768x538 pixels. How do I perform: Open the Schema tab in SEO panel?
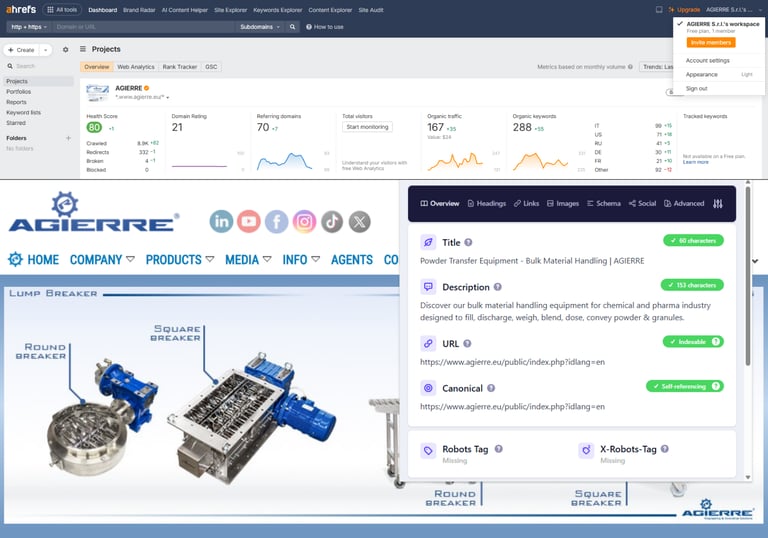(x=603, y=203)
